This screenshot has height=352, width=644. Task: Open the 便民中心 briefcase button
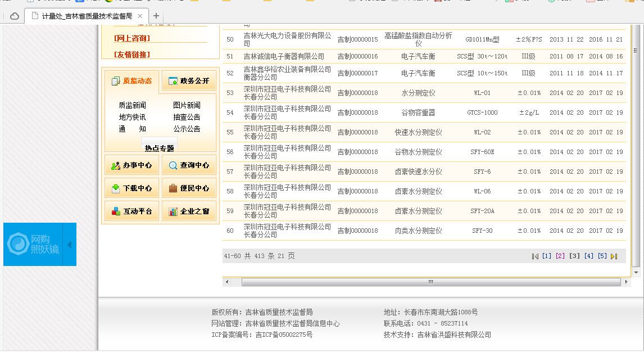tap(189, 188)
